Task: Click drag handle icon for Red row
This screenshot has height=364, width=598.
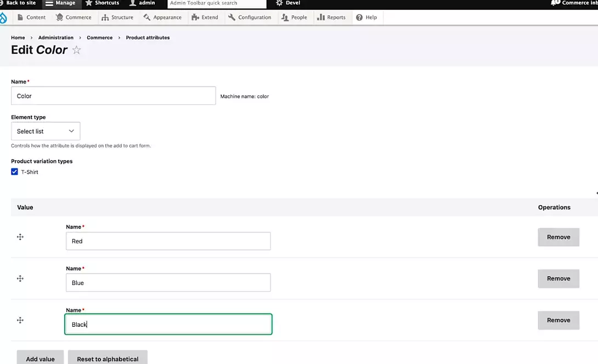Action: pos(20,237)
